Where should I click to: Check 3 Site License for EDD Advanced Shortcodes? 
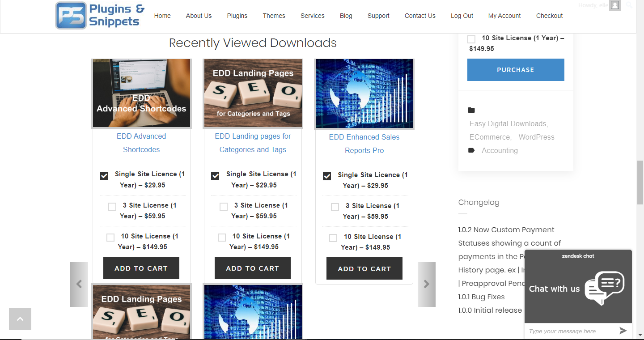click(x=112, y=207)
